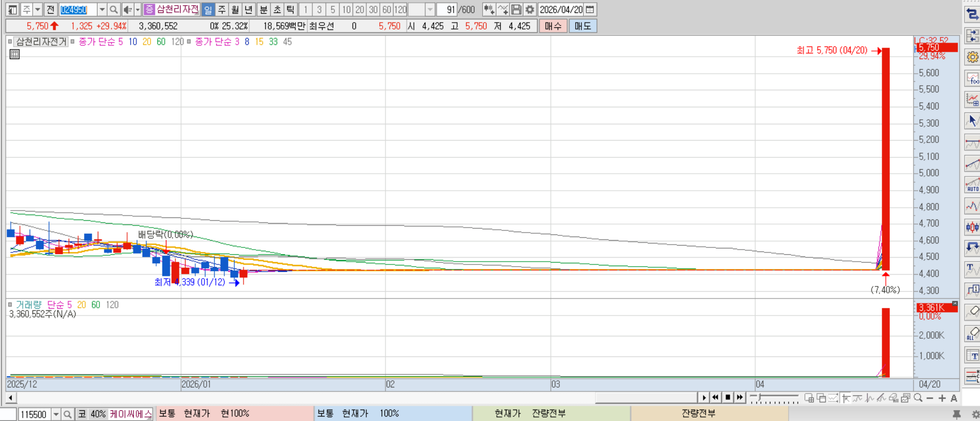Viewport: 980px width, 421px height.
Task: Switch to the 분 minute period button
Action: pos(263,10)
